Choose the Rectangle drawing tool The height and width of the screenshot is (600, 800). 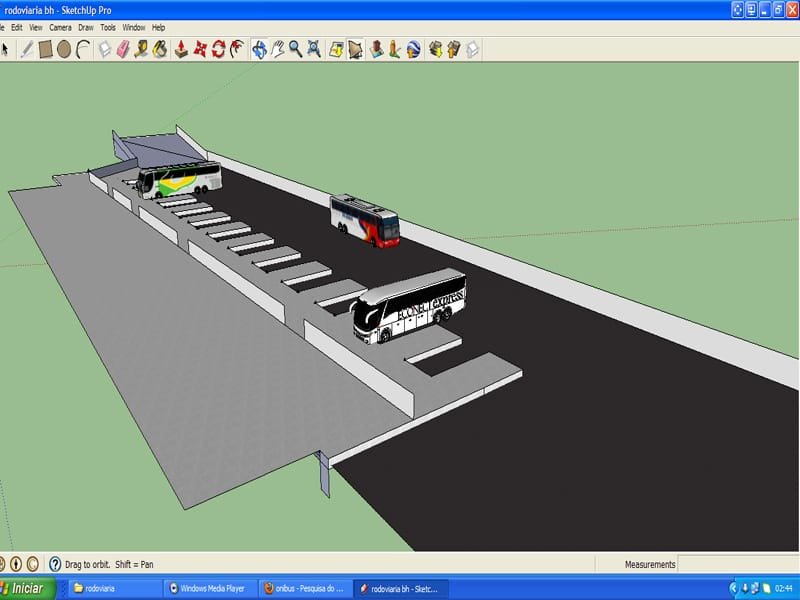[x=46, y=49]
